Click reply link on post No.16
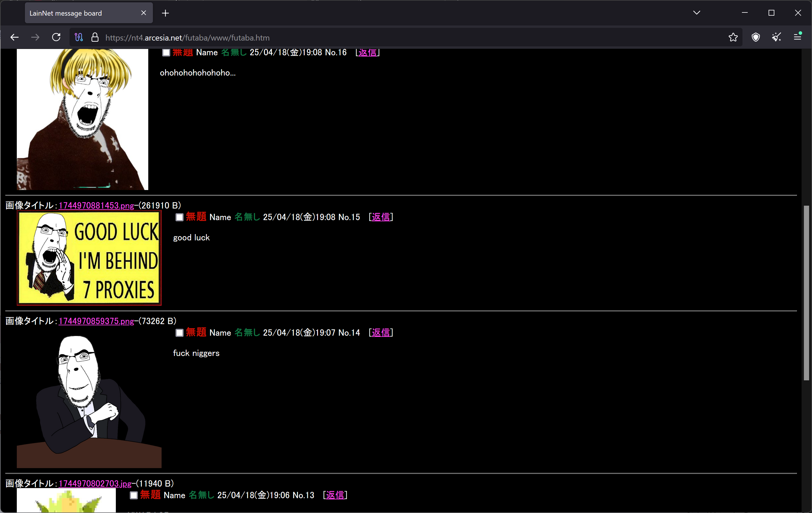This screenshot has height=513, width=812. click(x=367, y=53)
